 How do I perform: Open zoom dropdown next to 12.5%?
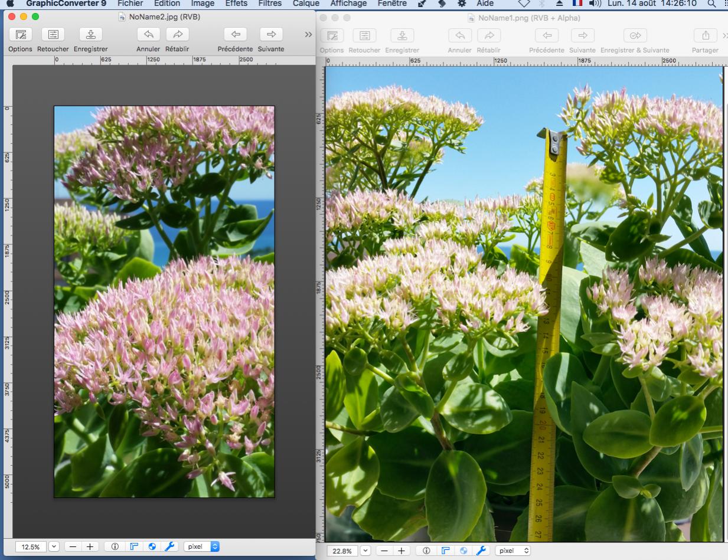pyautogui.click(x=54, y=547)
